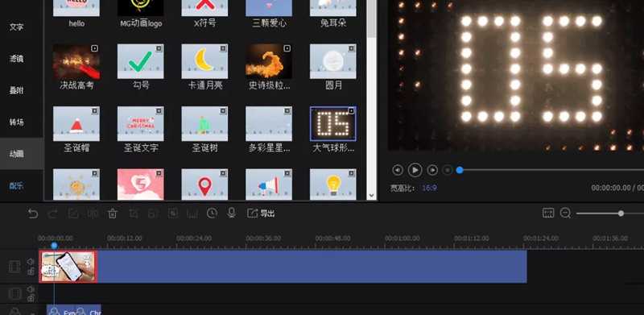Click the undo arrow in the timeline toolbar
This screenshot has width=644, height=315.
(x=33, y=213)
